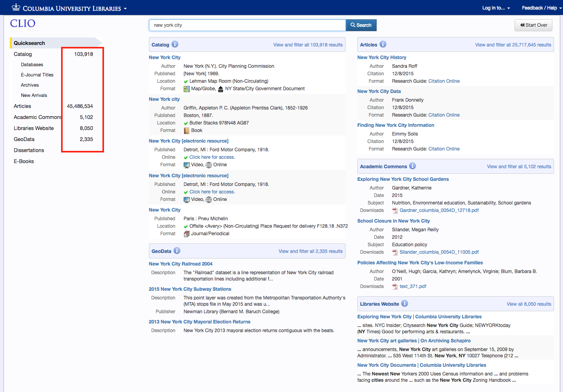Open Catalog panel heading link
Screen dimensions: 563x392
160,45
